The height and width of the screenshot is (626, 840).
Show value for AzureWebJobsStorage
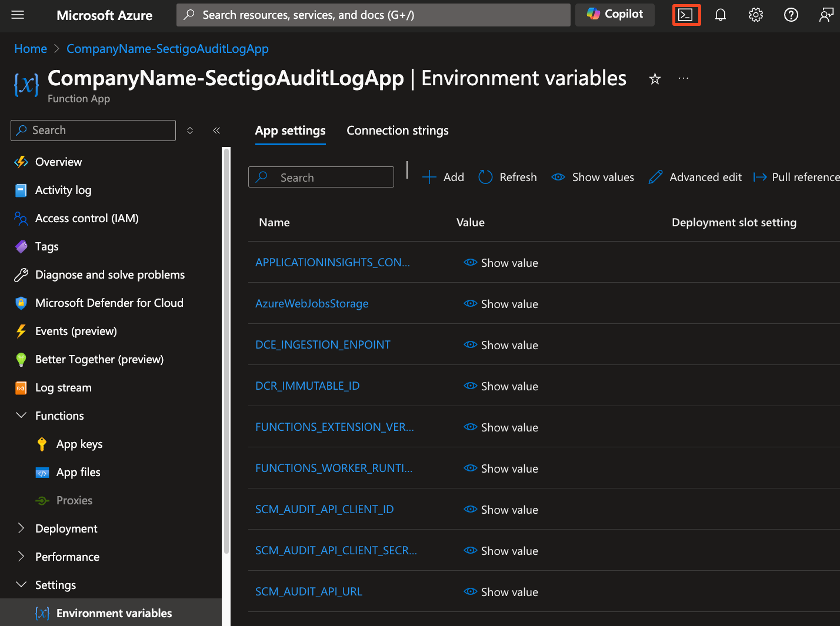[x=501, y=304]
